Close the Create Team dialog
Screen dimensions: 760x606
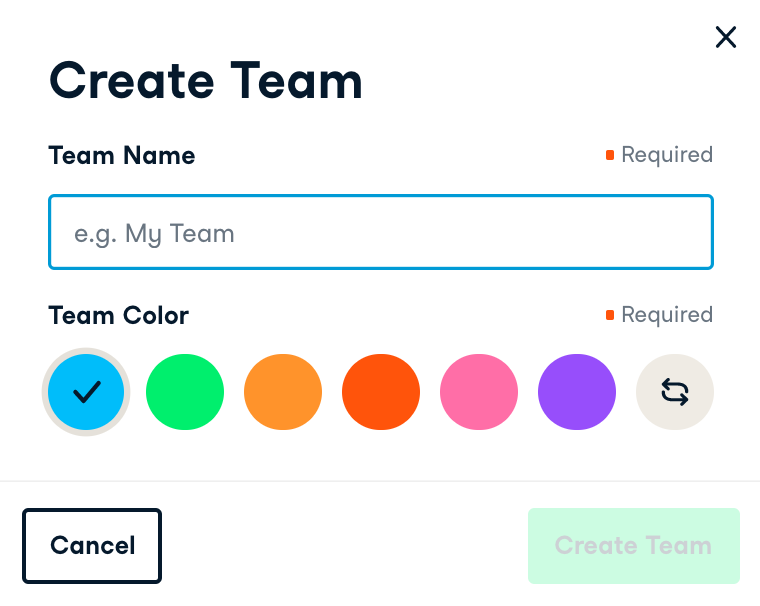[x=726, y=38]
